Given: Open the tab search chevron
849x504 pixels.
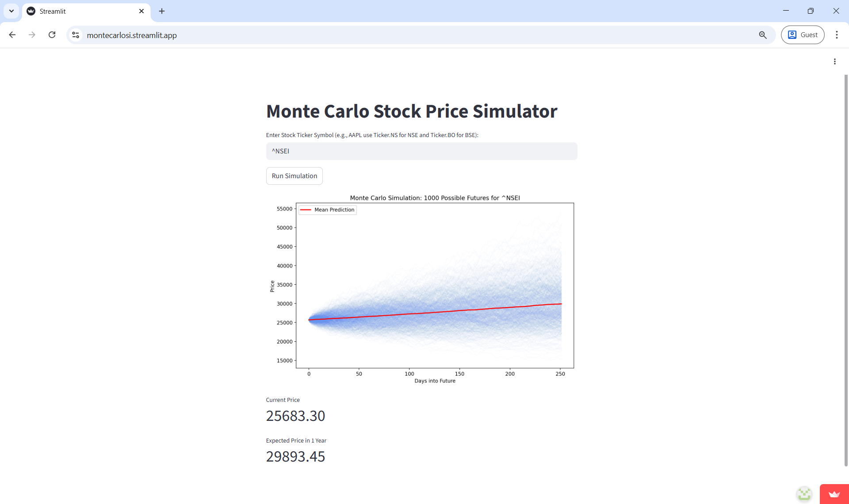Looking at the screenshot, I should [11, 11].
